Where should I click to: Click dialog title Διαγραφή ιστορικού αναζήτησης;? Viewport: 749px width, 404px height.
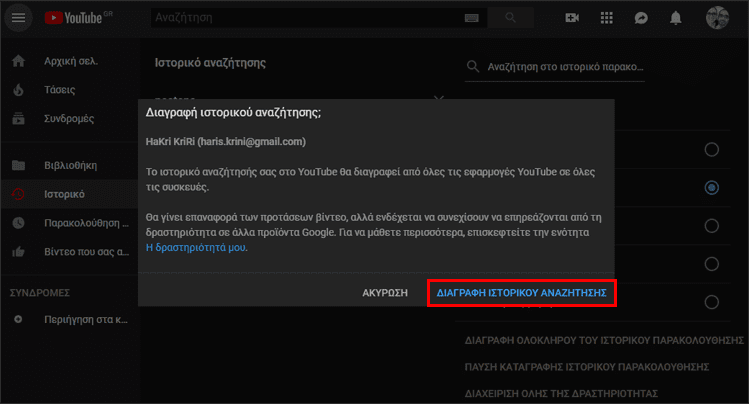click(x=233, y=113)
